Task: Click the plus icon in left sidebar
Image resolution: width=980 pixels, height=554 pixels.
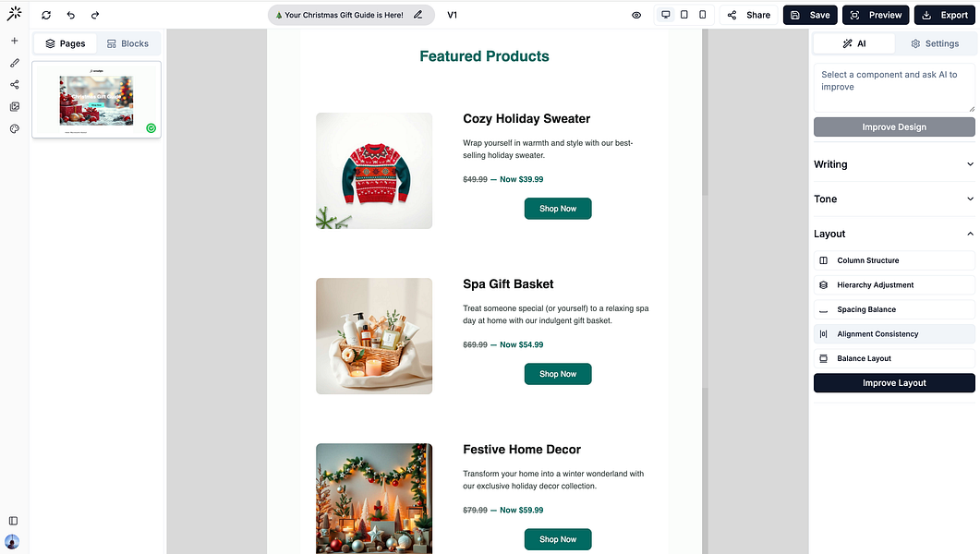Action: (14, 41)
